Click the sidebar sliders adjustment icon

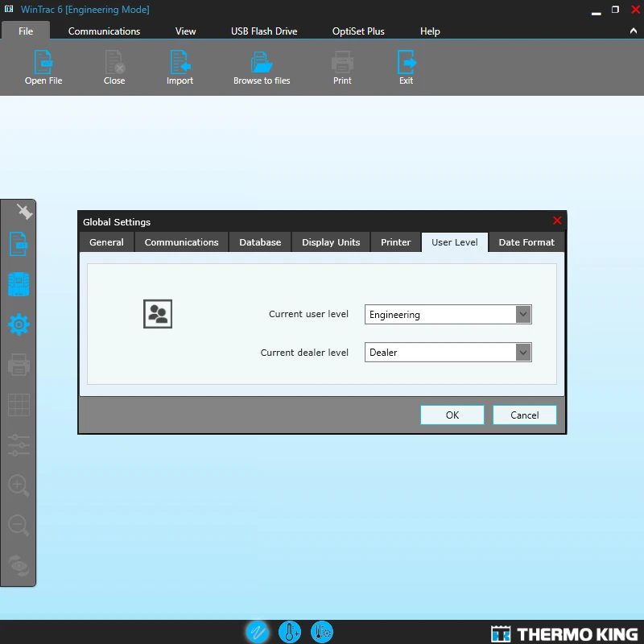pyautogui.click(x=19, y=445)
